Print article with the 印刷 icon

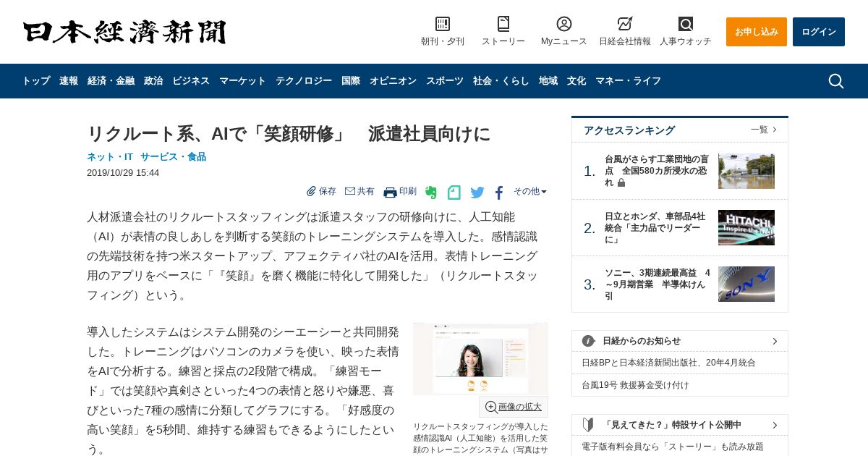[x=390, y=192]
